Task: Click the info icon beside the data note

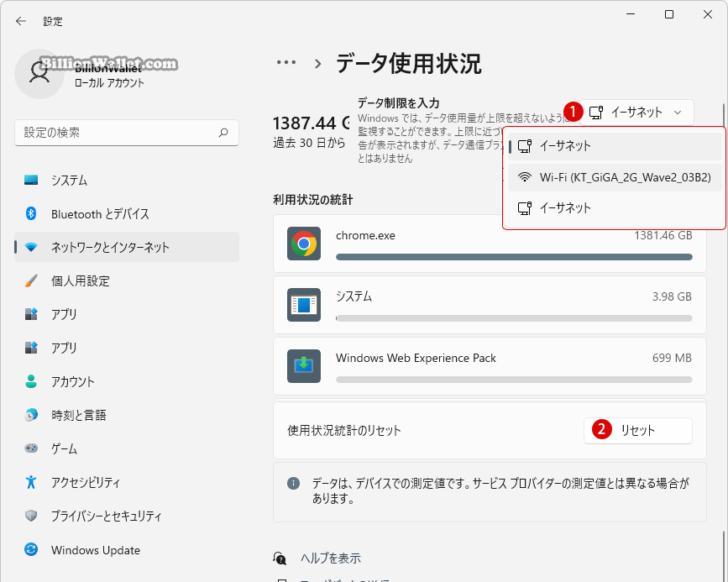Action: tap(293, 483)
